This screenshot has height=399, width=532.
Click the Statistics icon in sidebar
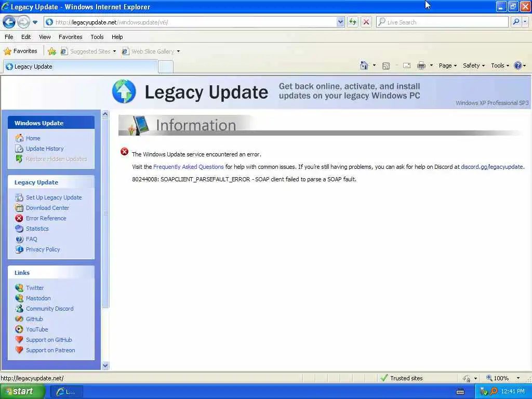pyautogui.click(x=19, y=229)
